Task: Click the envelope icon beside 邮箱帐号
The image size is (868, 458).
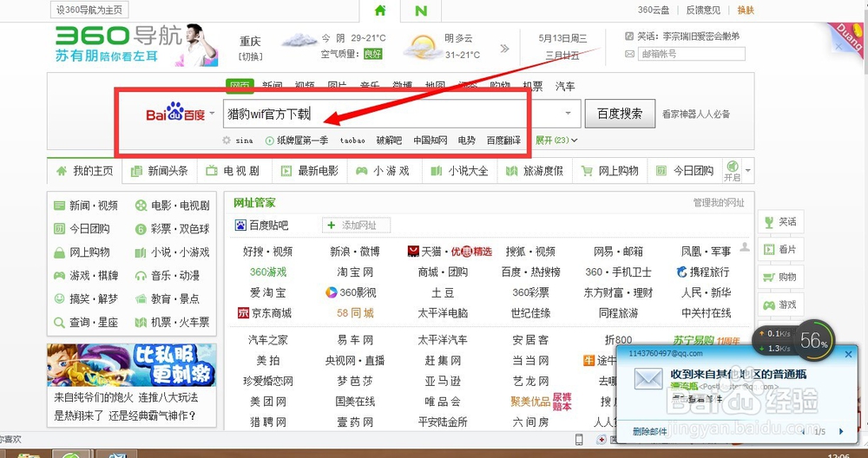Action: 629,54
